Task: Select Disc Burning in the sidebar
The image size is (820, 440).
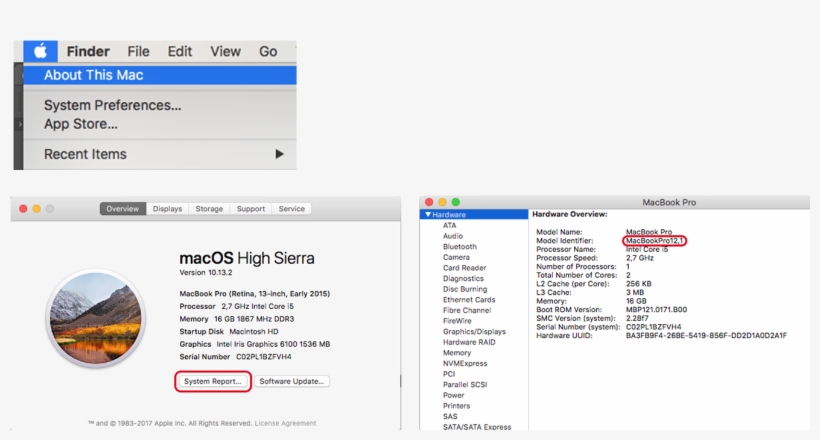Action: click(x=465, y=289)
